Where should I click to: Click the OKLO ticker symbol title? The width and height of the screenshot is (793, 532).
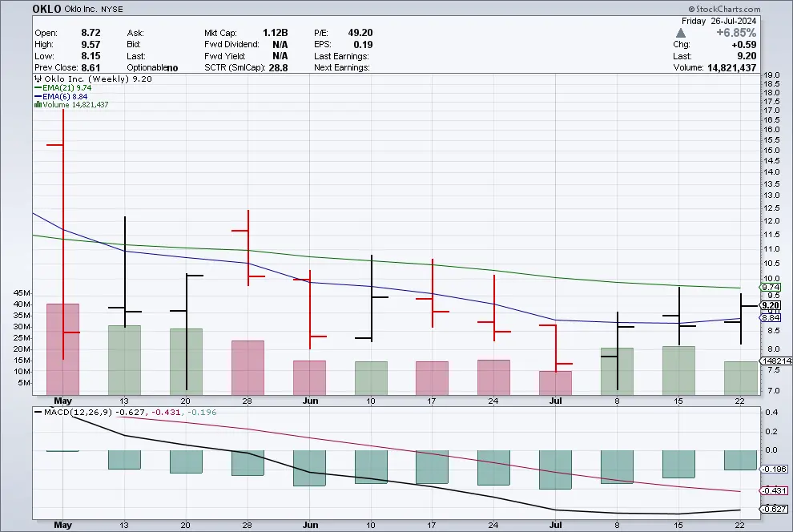click(x=46, y=9)
